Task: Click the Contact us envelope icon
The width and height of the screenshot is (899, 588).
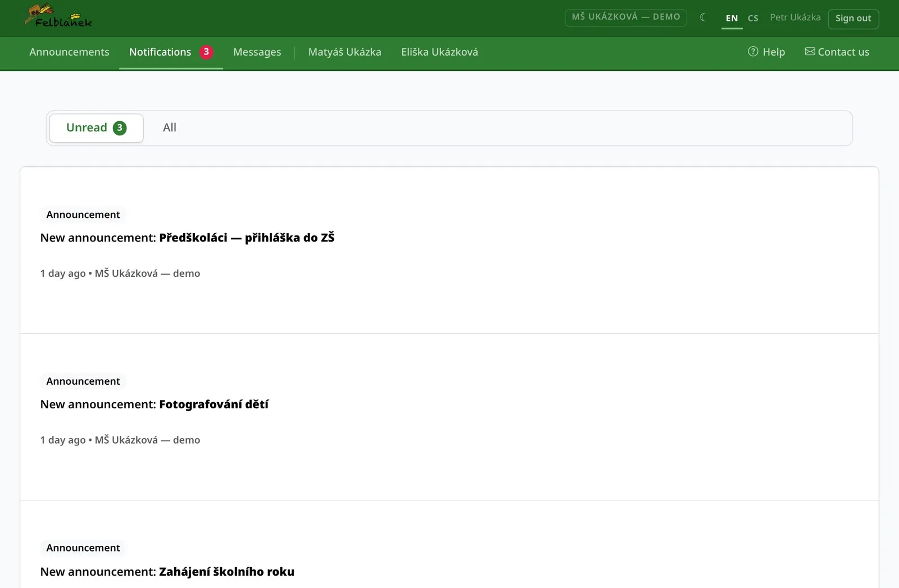Action: pos(810,52)
